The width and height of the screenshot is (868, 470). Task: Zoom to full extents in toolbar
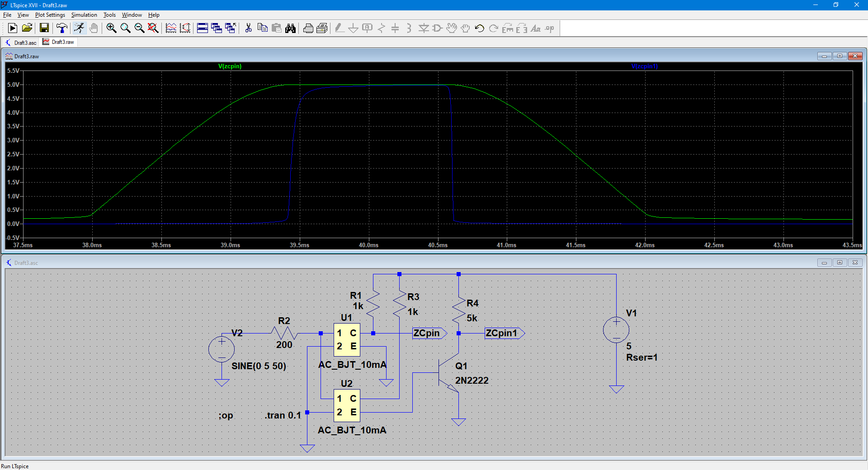click(153, 28)
